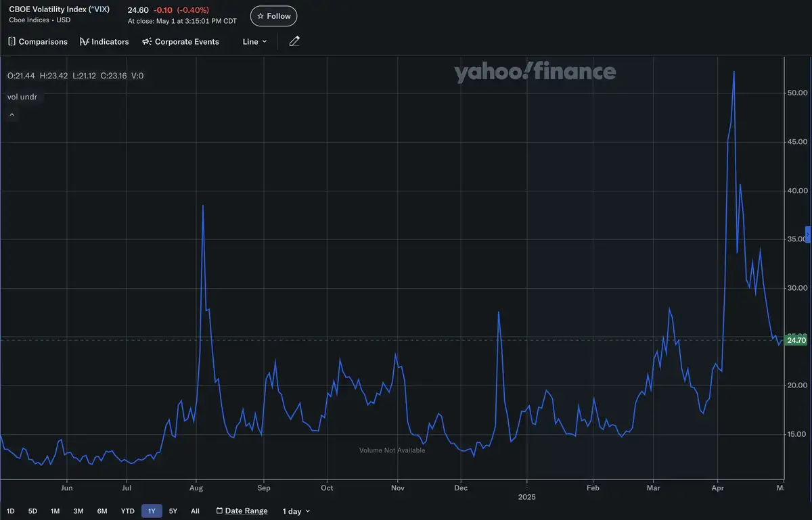Screen dimensions: 812x520
Task: Select the 1D time range
Action: point(10,511)
